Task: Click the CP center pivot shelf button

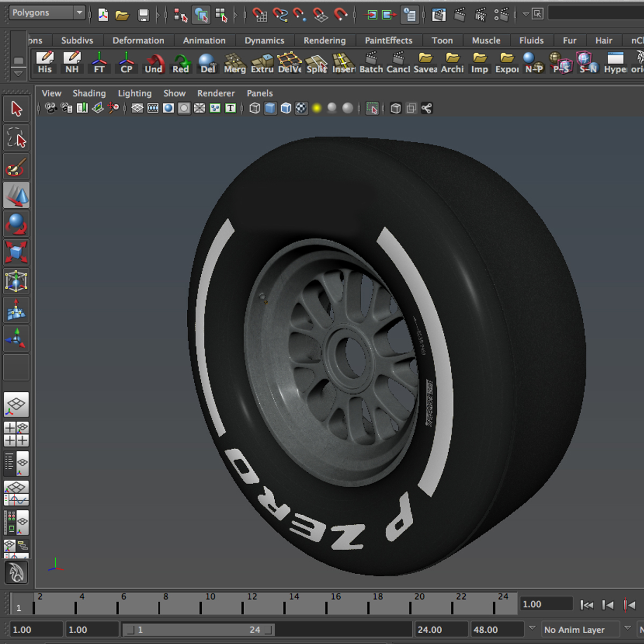Action: 126,63
